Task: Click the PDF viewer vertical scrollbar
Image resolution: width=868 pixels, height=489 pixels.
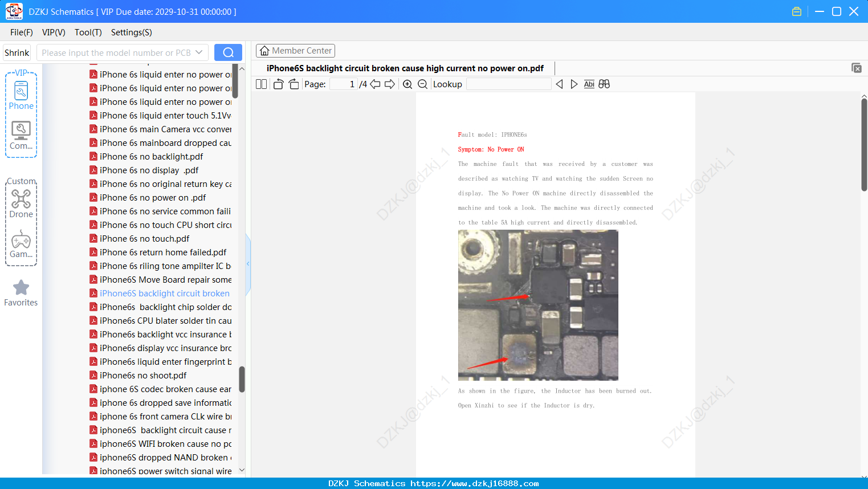Action: pos(864,145)
